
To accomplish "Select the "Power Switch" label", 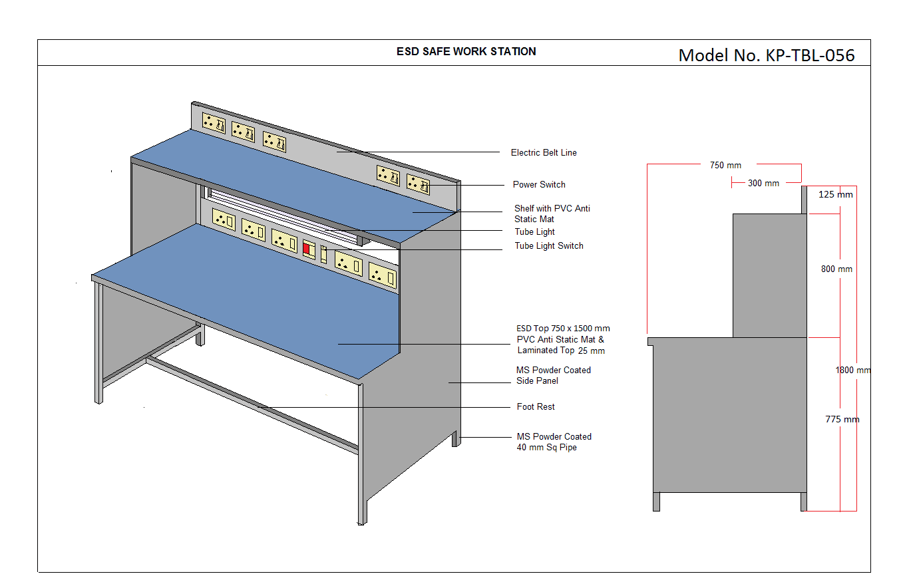I will (x=538, y=185).
